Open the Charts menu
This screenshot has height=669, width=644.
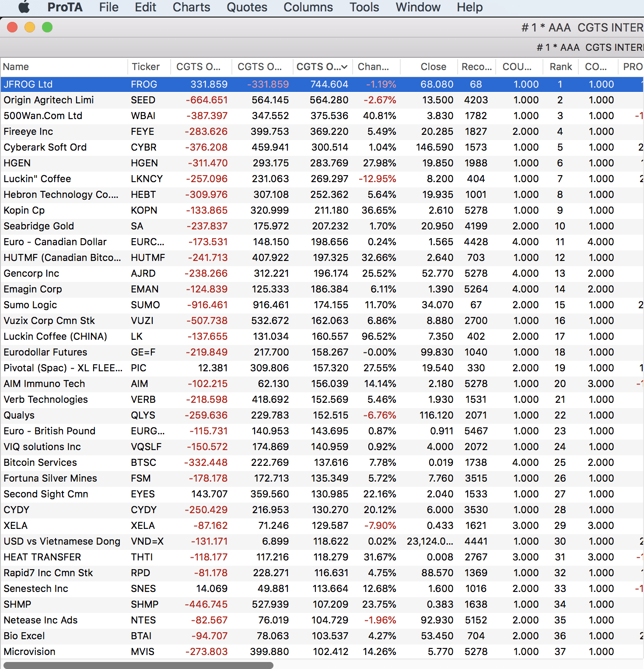click(x=191, y=7)
